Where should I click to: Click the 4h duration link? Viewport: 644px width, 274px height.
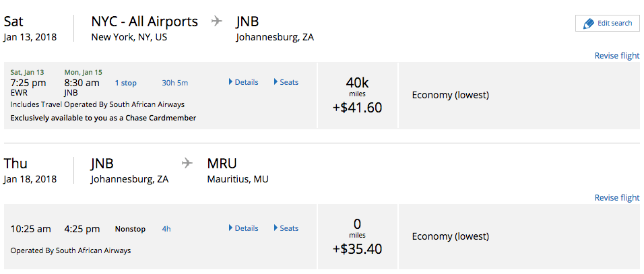[166, 229]
